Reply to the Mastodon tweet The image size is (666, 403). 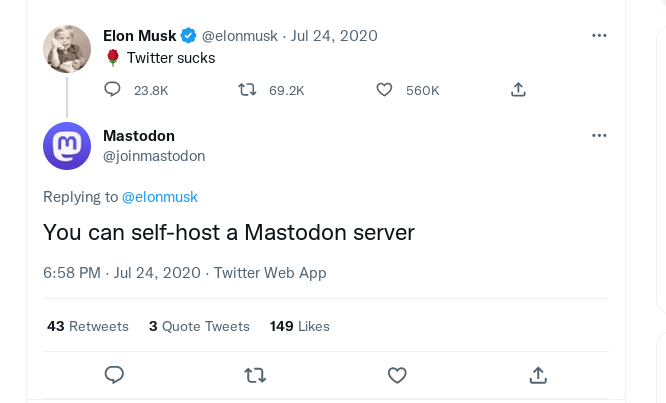[114, 375]
